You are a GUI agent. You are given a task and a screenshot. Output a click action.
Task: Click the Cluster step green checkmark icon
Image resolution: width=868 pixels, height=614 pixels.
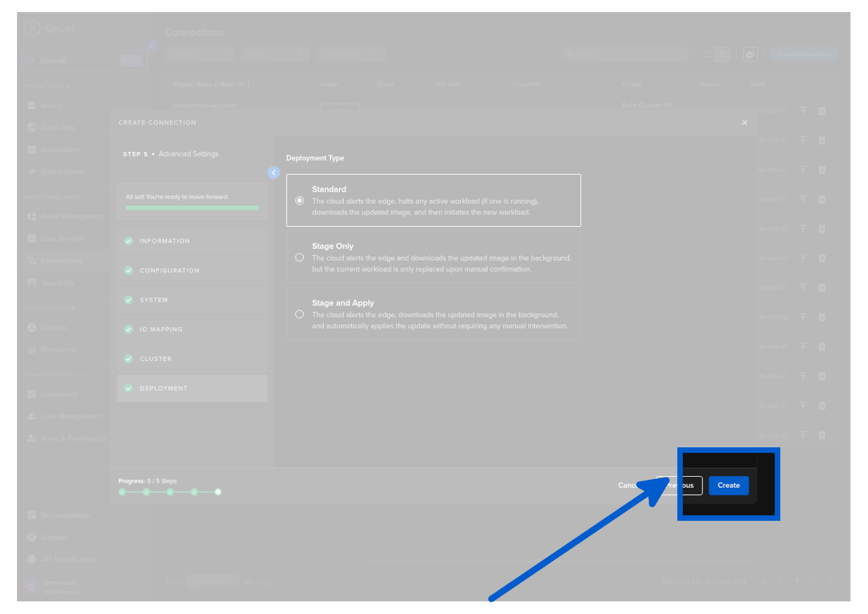coord(129,359)
